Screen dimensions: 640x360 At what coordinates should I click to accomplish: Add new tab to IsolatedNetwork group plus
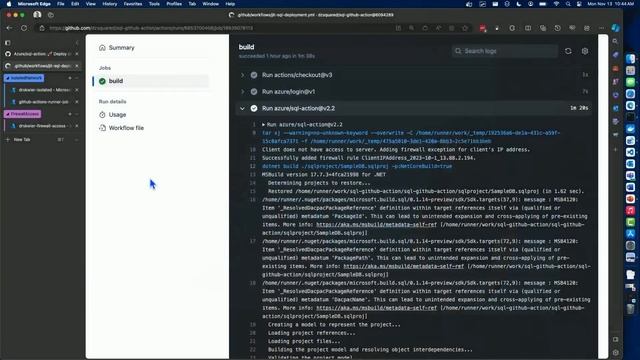coord(70,78)
